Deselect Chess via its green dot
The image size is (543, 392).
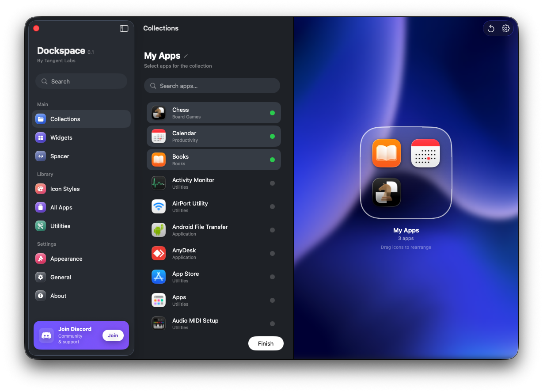tap(272, 113)
